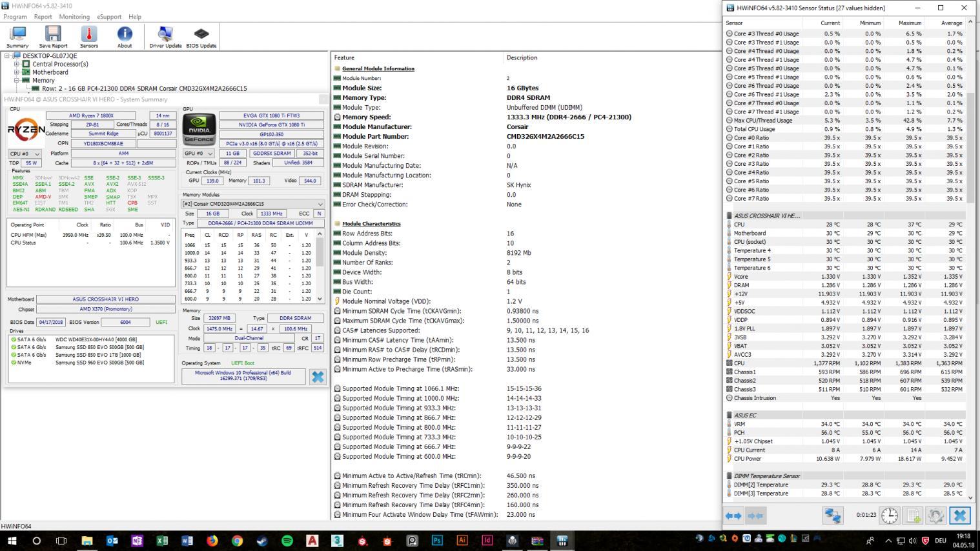This screenshot has width=980, height=551.
Task: Click the Save Report floppy icon
Action: (53, 37)
